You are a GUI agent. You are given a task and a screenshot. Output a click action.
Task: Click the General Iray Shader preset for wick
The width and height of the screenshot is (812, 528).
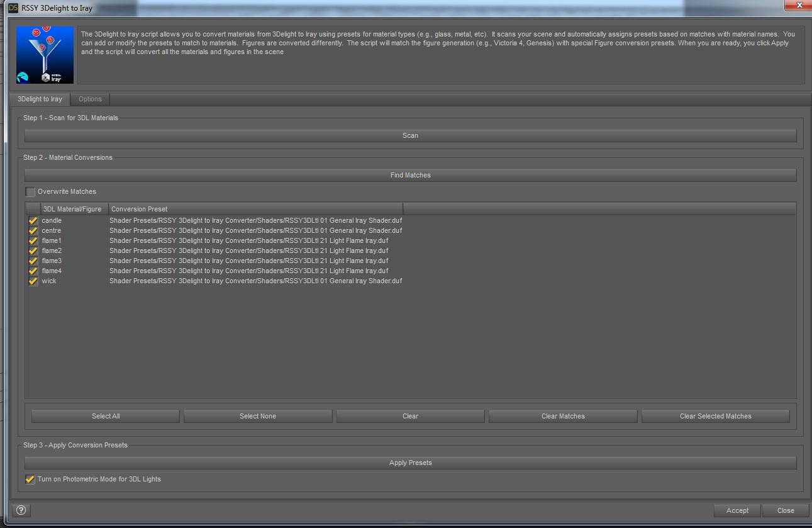click(255, 281)
